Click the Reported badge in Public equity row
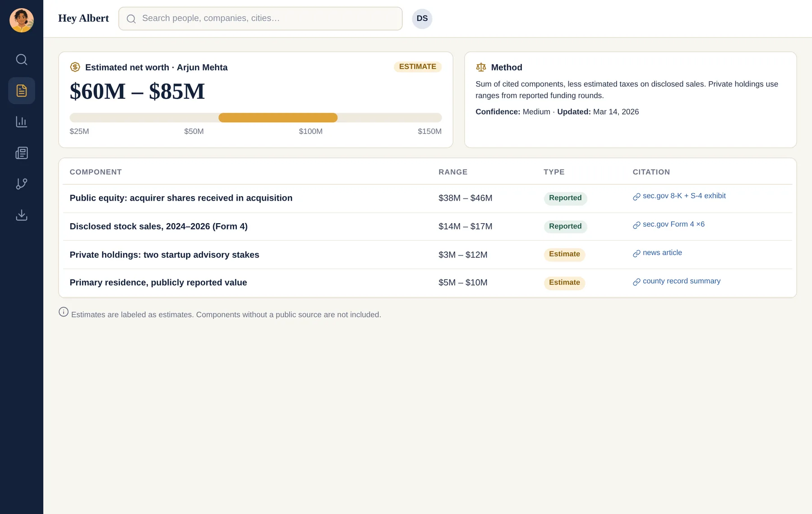This screenshot has width=812, height=514. (565, 198)
